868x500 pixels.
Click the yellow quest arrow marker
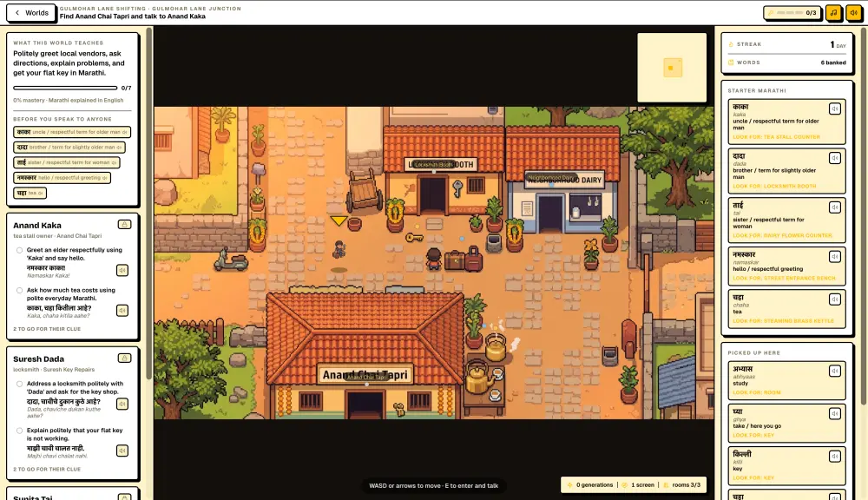click(x=339, y=221)
